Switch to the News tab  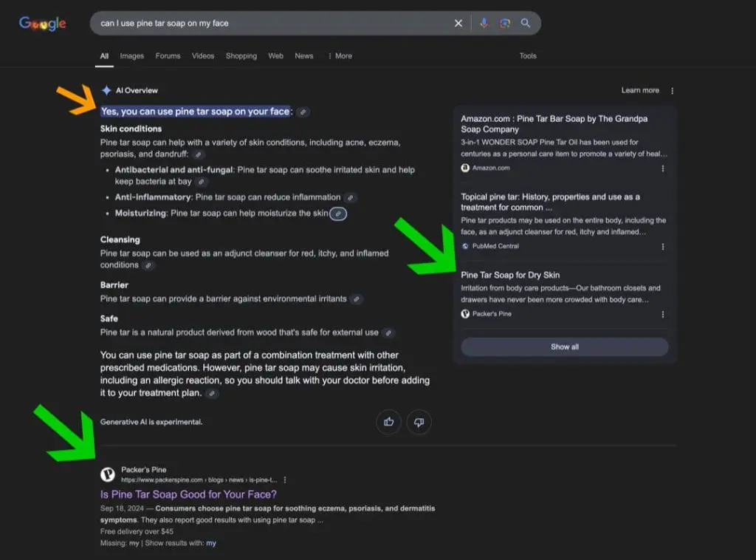tap(303, 55)
